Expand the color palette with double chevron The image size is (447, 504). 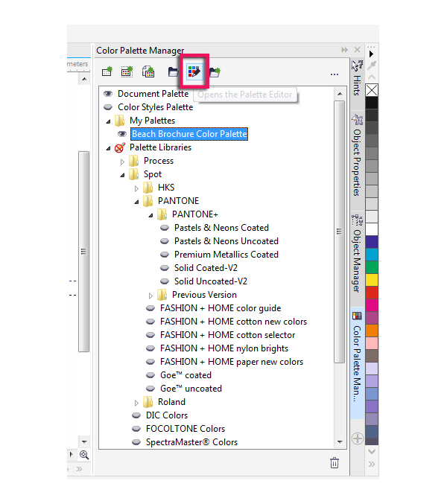click(x=372, y=464)
